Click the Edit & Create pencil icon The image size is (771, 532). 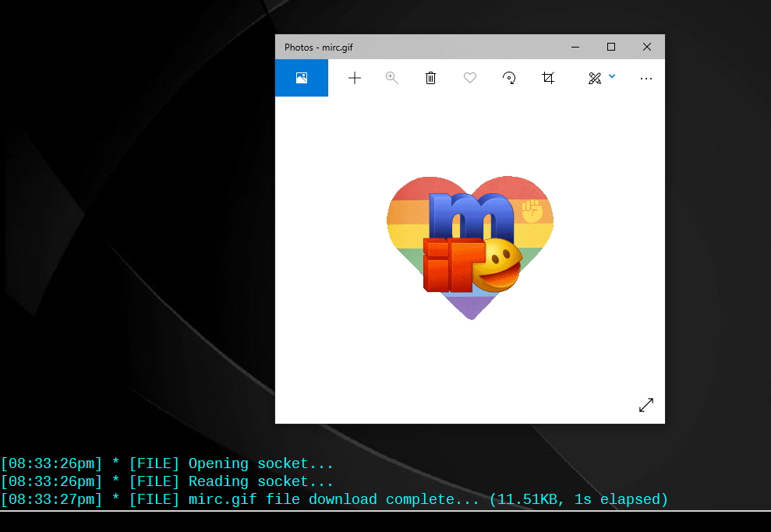[x=595, y=78]
